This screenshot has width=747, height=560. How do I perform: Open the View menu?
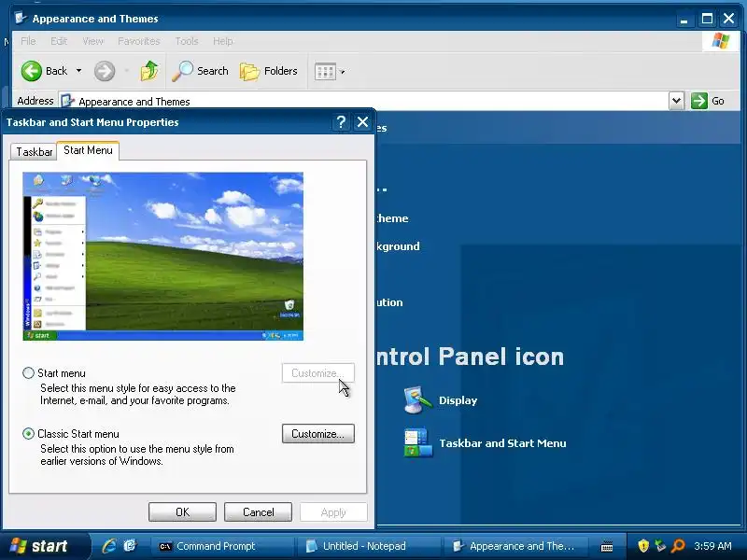point(92,41)
